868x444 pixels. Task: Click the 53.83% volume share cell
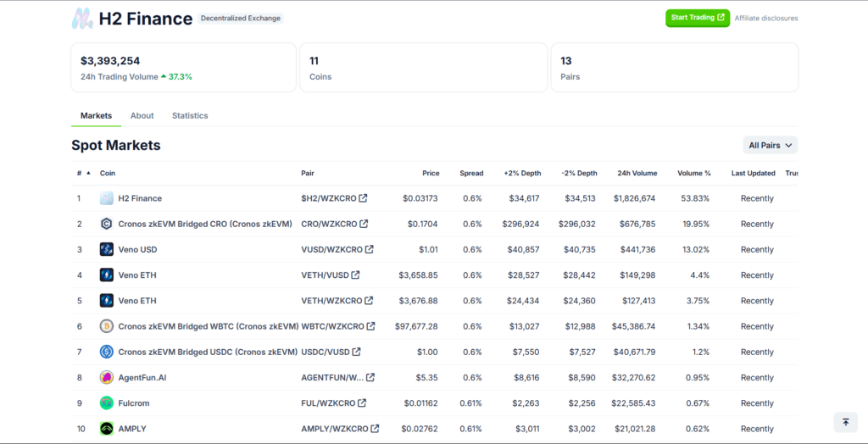(x=696, y=198)
